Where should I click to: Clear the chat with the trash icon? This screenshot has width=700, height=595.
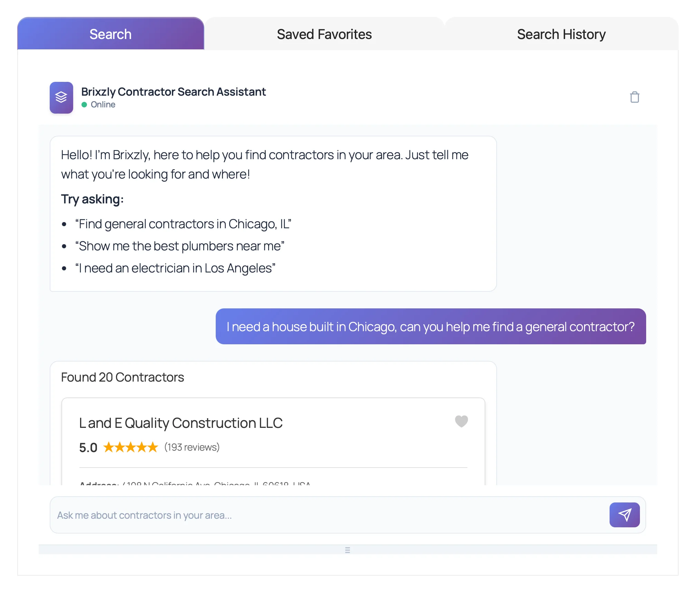point(634,97)
